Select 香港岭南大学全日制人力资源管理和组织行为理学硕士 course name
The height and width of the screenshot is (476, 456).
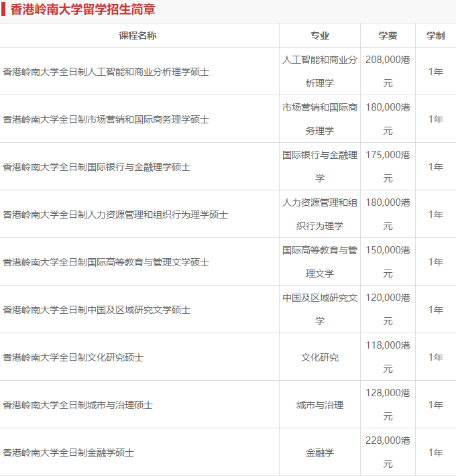click(x=115, y=215)
